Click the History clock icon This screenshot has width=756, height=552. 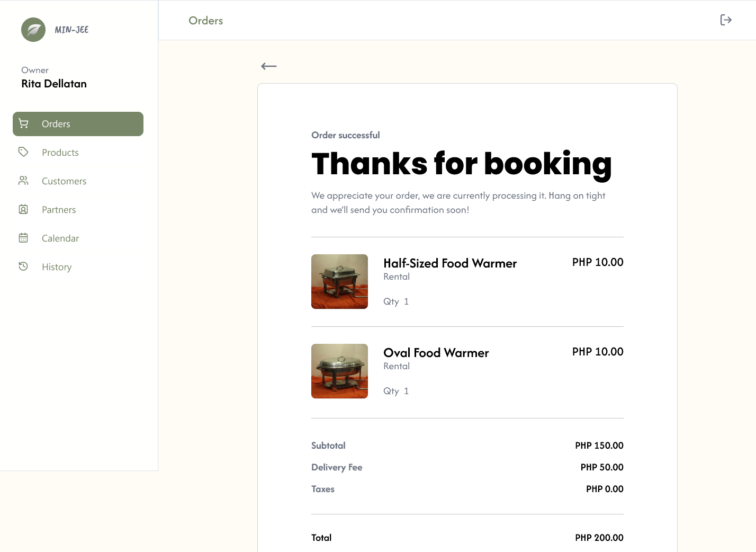[x=23, y=266]
